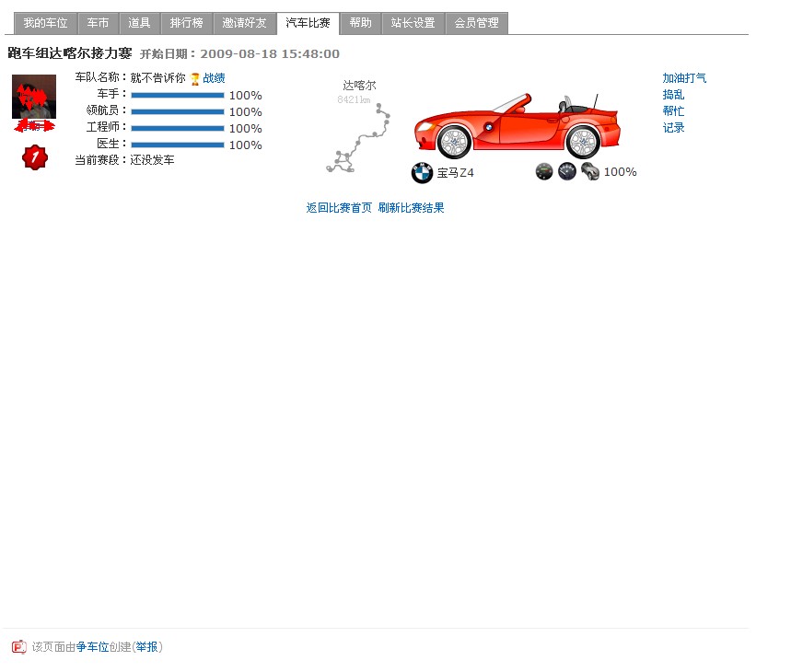Image resolution: width=791 pixels, height=672 pixels.
Task: Click the 宝马Z4 car name text
Action: [x=456, y=173]
